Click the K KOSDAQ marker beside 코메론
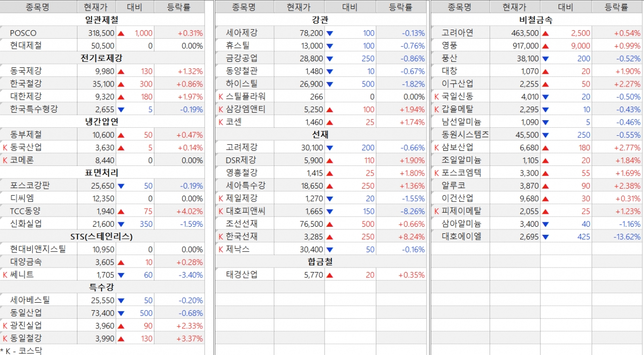Viewport: 644px width, 355px height. pyautogui.click(x=5, y=160)
